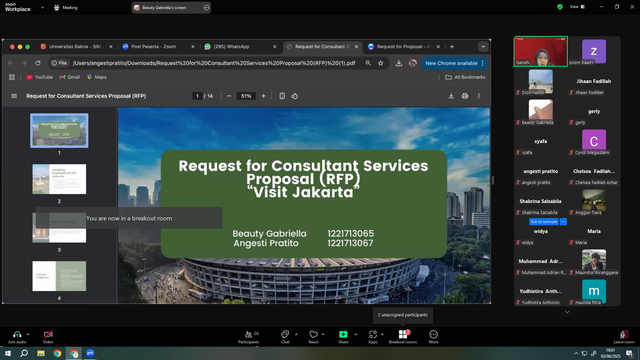Select page 2 thumbnail in PDF sidebar

59,179
